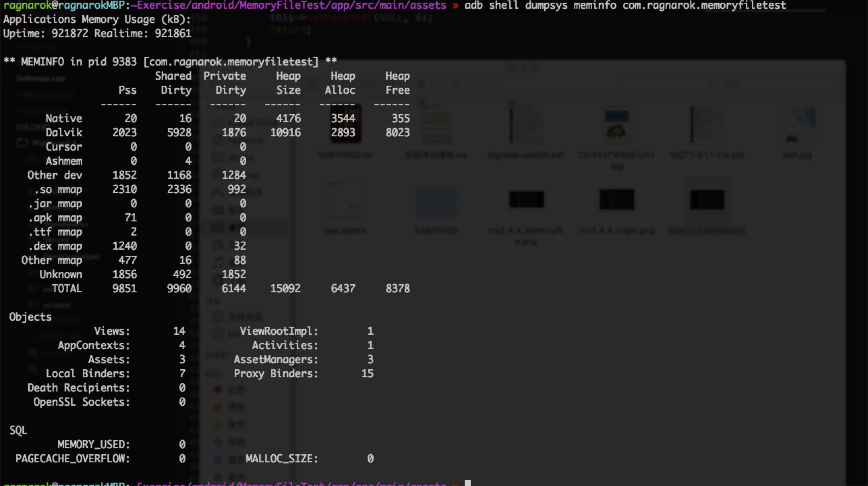868x486 pixels.
Task: Click the Native heap size value 4176
Action: click(288, 118)
